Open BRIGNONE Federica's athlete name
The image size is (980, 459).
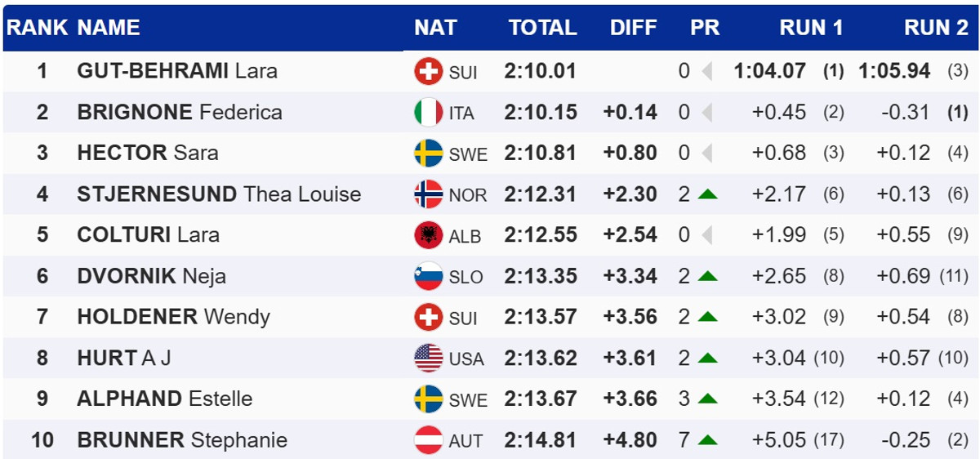pyautogui.click(x=180, y=112)
